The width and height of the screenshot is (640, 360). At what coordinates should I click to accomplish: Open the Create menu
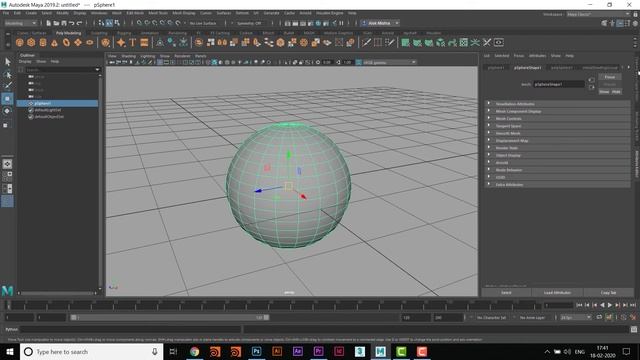pyautogui.click(x=31, y=13)
